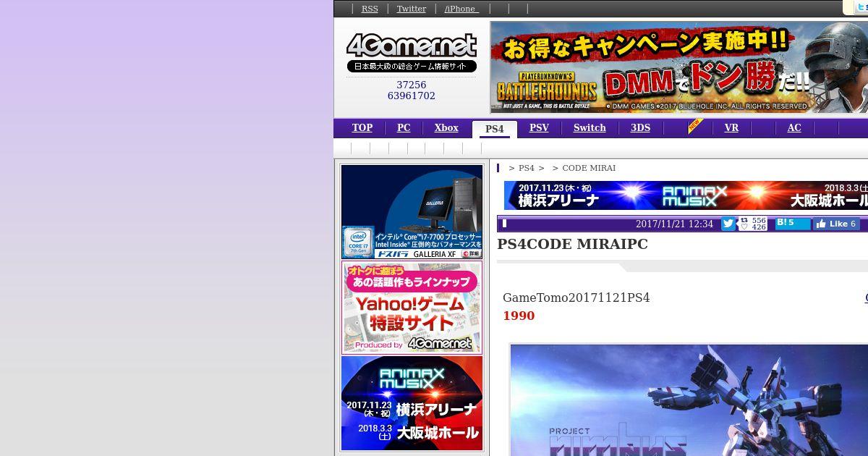
Task: Open the DMM PUBG campaign banner
Action: click(679, 67)
